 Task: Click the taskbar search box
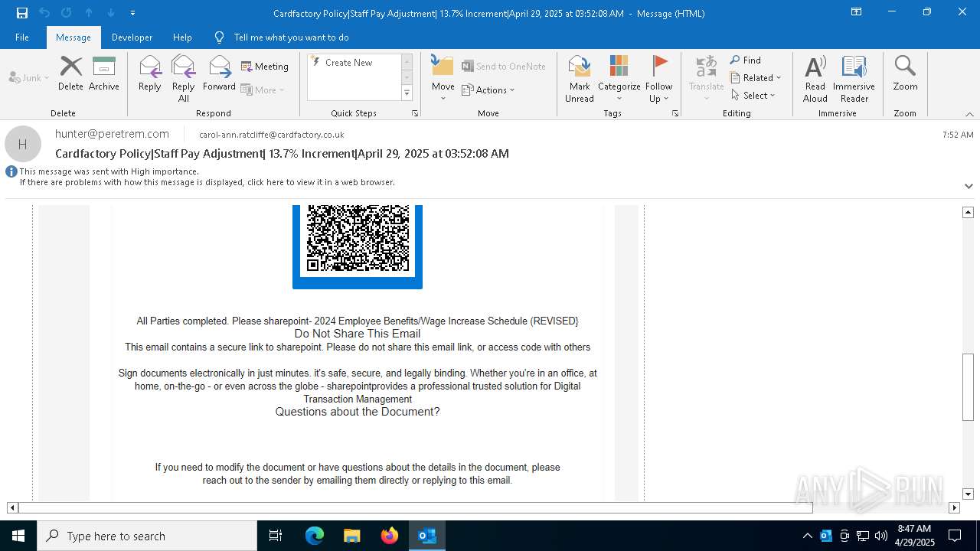(147, 536)
